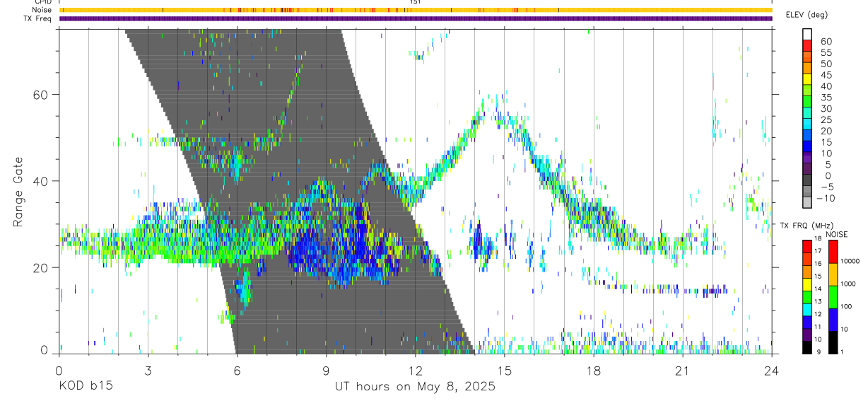Click the 'Range Gate' y-axis label
Screen dimensions: 868x401
pos(18,192)
